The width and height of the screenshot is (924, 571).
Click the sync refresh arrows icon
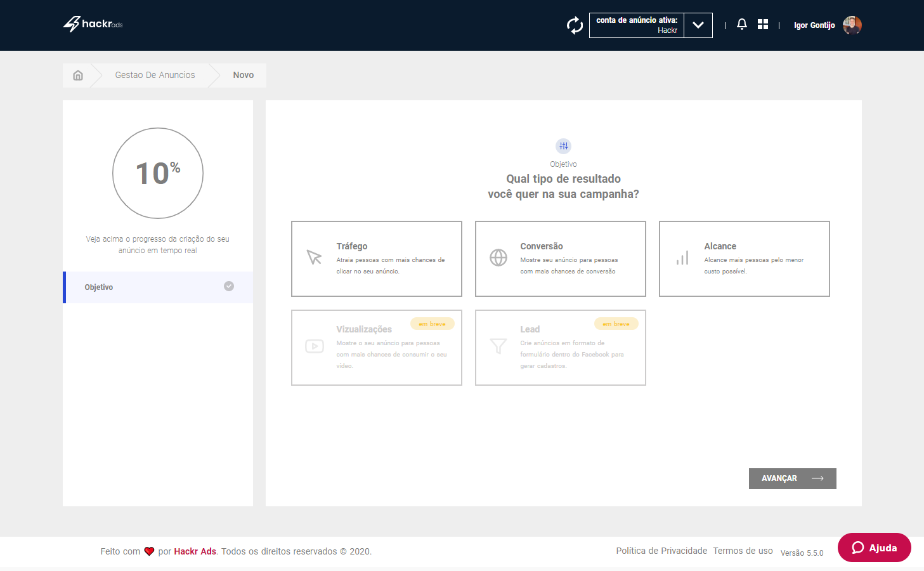click(x=575, y=25)
